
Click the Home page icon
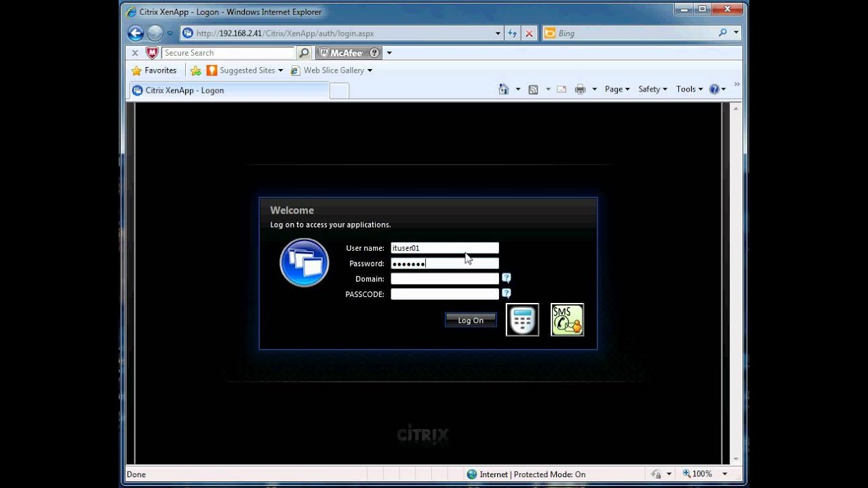[x=504, y=89]
